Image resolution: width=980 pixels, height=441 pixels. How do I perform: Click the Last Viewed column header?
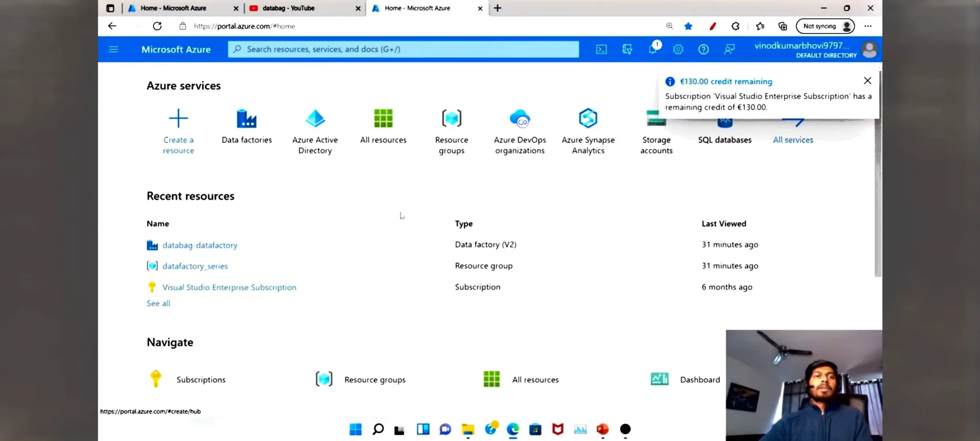pos(724,223)
